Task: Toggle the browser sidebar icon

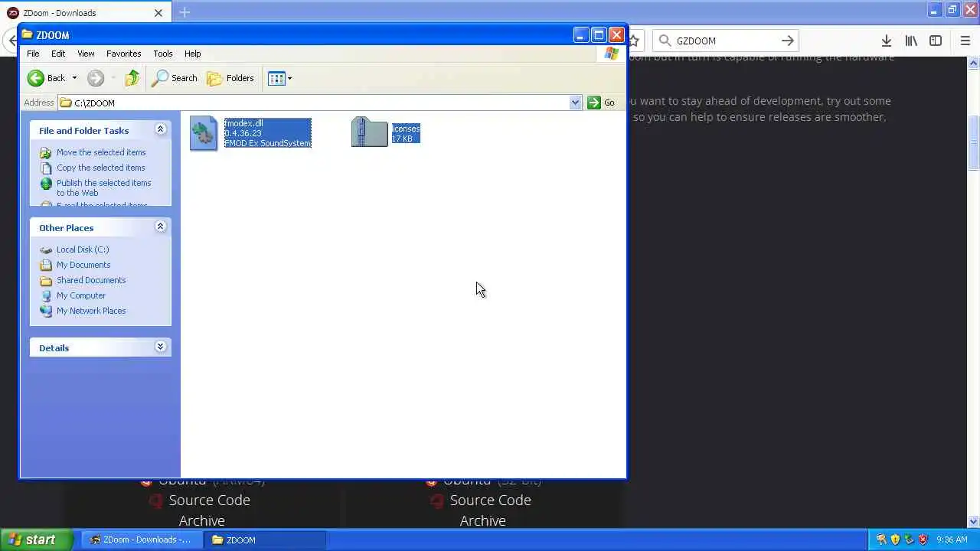Action: point(936,41)
